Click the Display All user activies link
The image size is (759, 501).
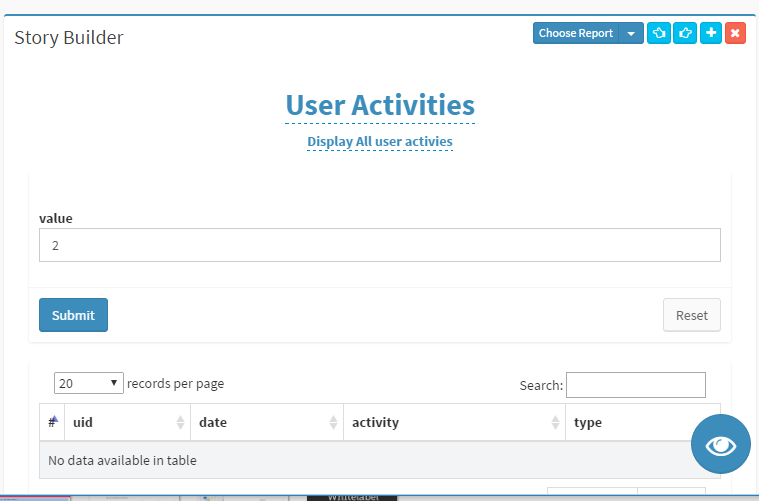tap(380, 142)
